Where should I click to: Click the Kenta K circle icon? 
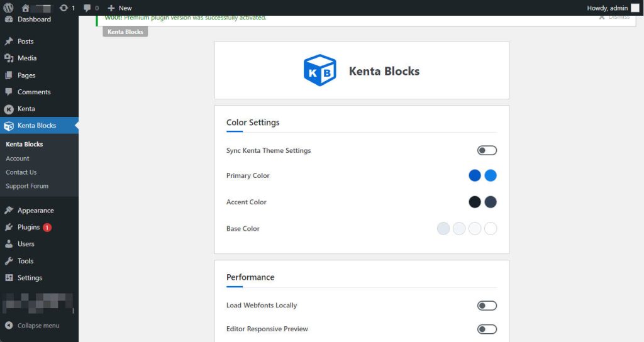point(9,109)
